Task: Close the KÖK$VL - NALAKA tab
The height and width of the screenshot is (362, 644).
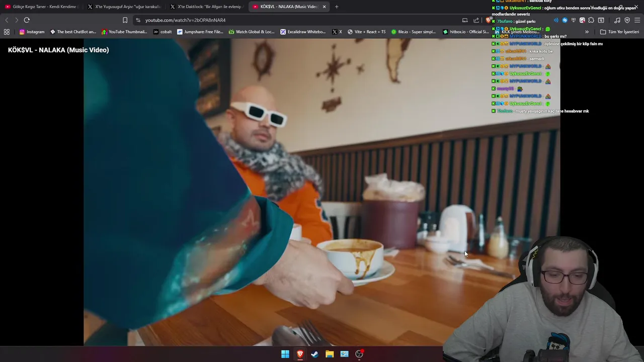Action: (324, 7)
